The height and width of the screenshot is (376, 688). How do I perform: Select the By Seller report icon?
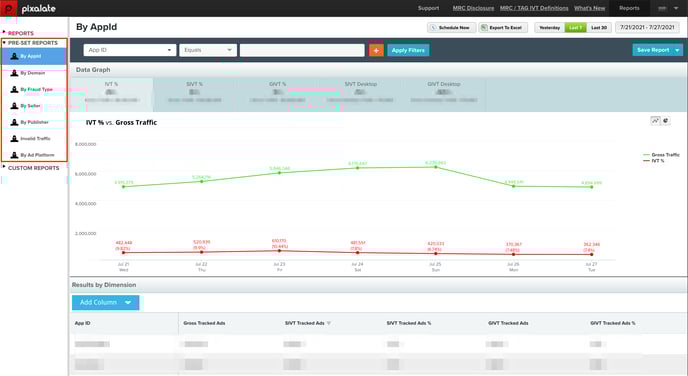[14, 106]
